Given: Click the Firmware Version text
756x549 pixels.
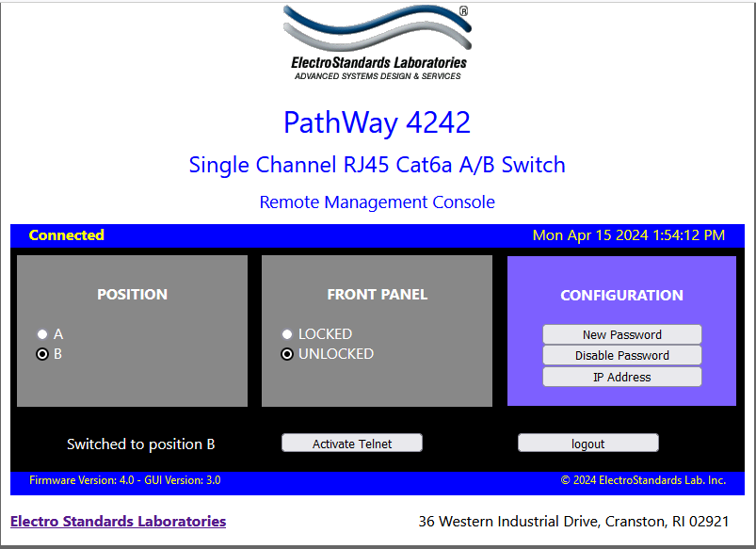Looking at the screenshot, I should click(125, 480).
